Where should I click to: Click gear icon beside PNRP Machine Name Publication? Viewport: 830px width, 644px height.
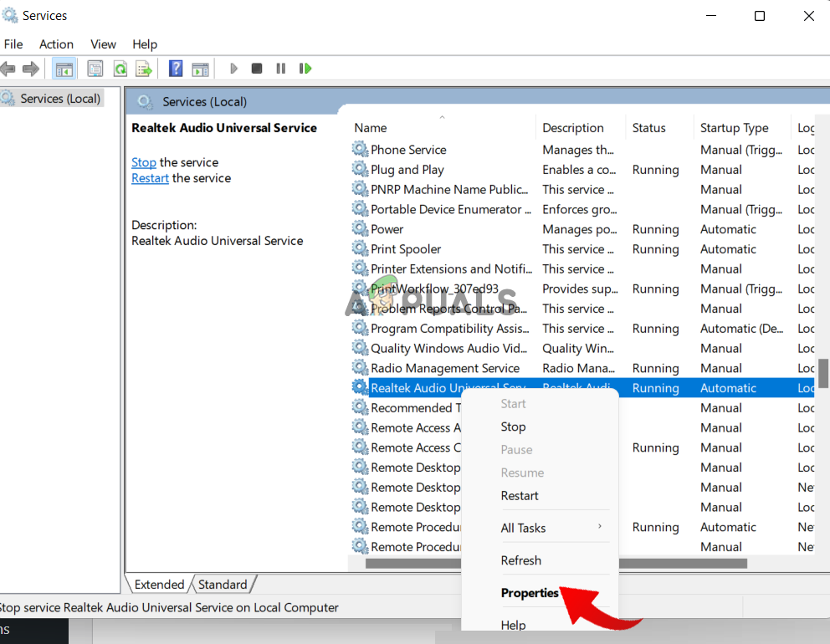coord(361,189)
